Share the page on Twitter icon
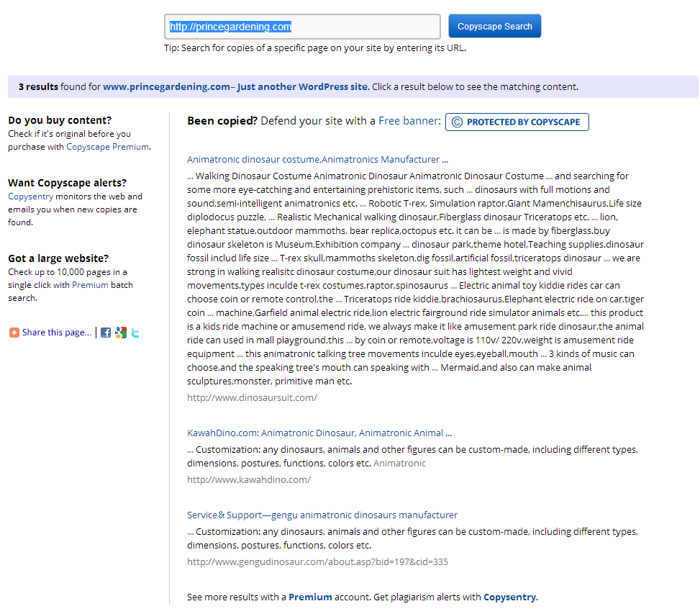The height and width of the screenshot is (614, 700). coord(135,333)
